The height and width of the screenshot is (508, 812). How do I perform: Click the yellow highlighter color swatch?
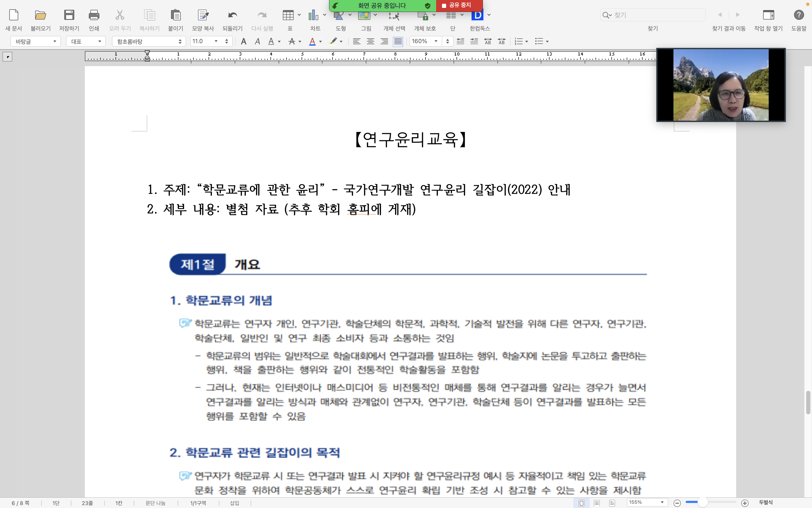coord(333,41)
